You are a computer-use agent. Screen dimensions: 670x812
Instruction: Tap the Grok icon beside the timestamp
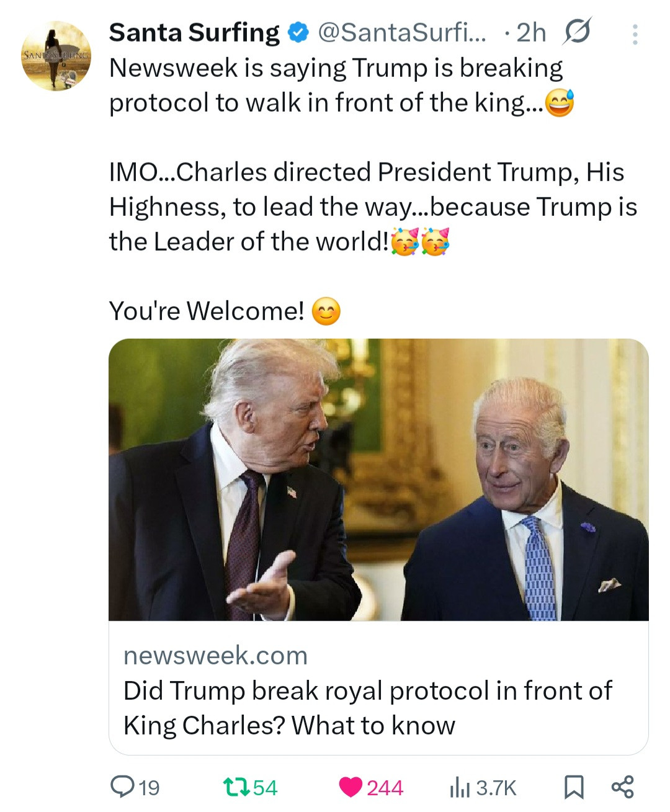(x=576, y=32)
